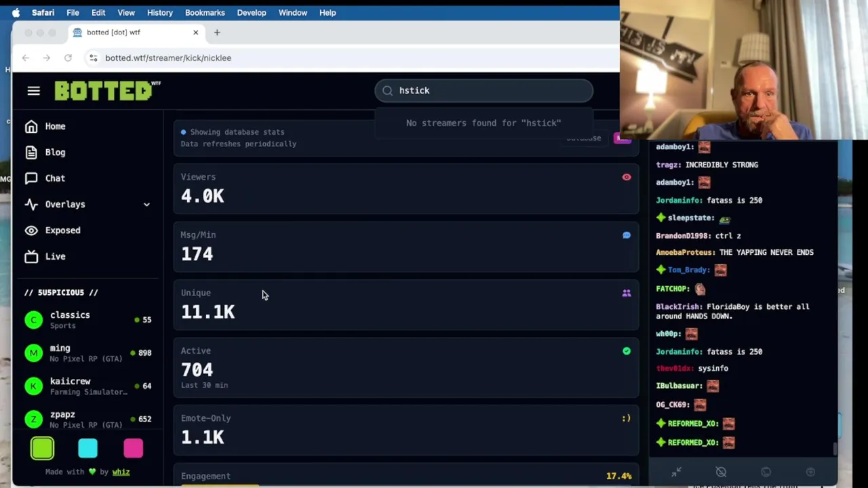
Task: Open the History menu
Action: coord(160,12)
